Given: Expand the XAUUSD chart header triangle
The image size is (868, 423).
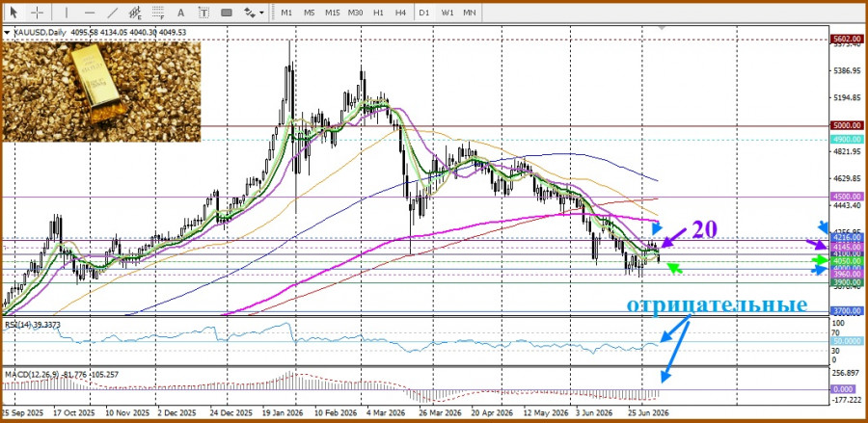Looking at the screenshot, I should 7,33.
